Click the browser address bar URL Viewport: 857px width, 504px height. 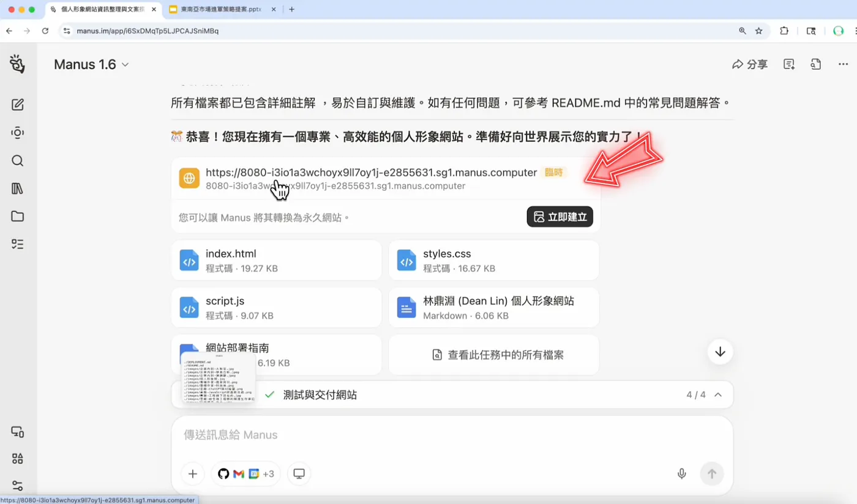click(148, 31)
